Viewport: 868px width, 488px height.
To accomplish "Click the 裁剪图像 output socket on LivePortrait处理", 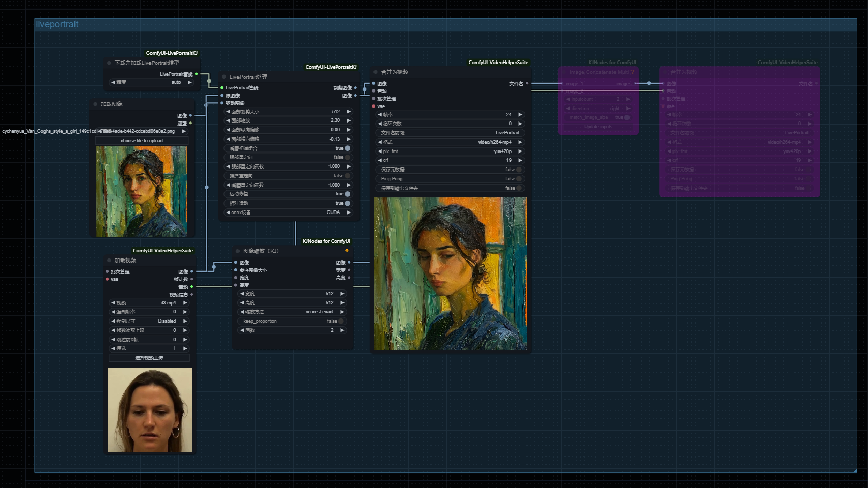I will pos(355,88).
